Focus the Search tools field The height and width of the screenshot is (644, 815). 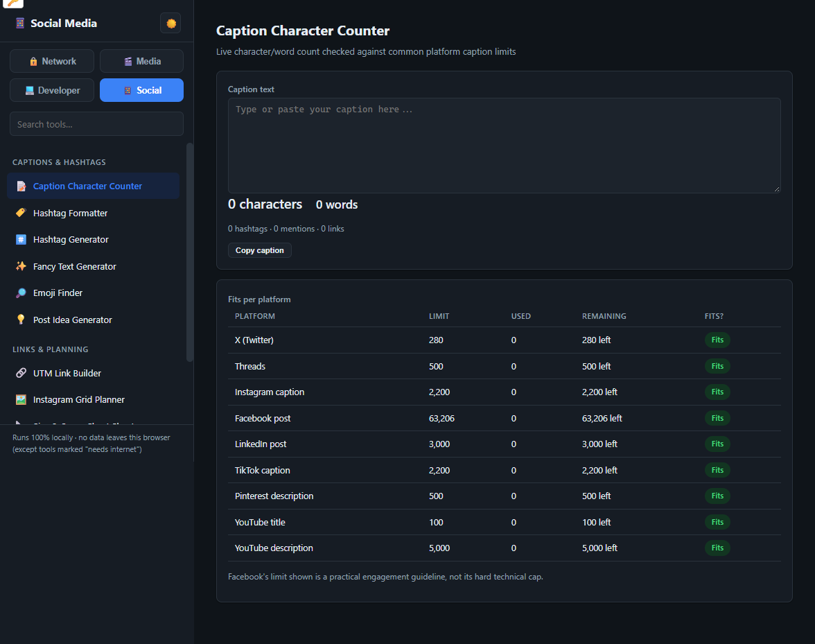(x=97, y=124)
